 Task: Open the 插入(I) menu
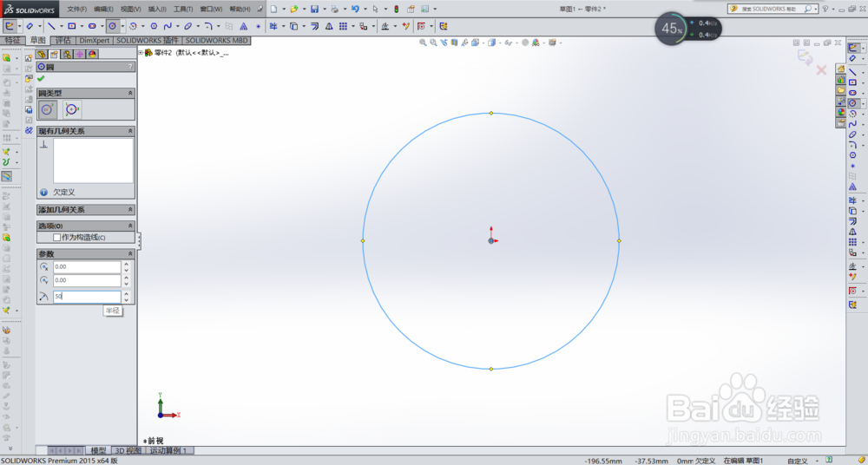pyautogui.click(x=157, y=9)
